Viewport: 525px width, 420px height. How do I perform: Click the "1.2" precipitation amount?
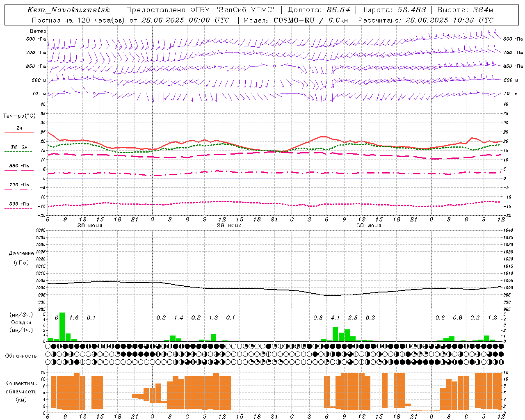click(492, 318)
